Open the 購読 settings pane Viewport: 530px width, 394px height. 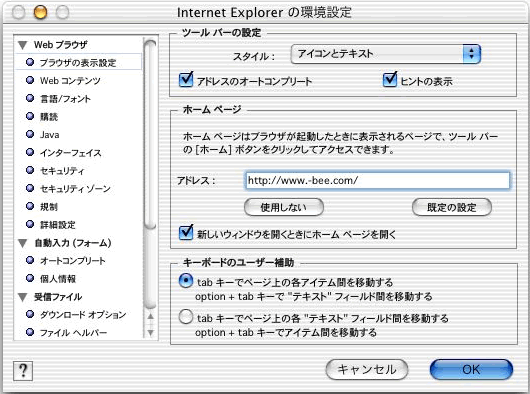click(x=49, y=117)
